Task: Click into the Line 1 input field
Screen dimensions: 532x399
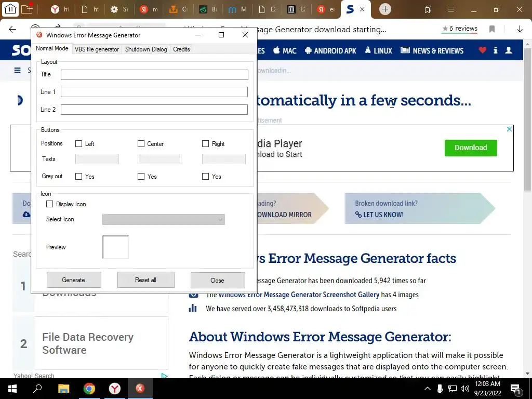Action: click(154, 92)
